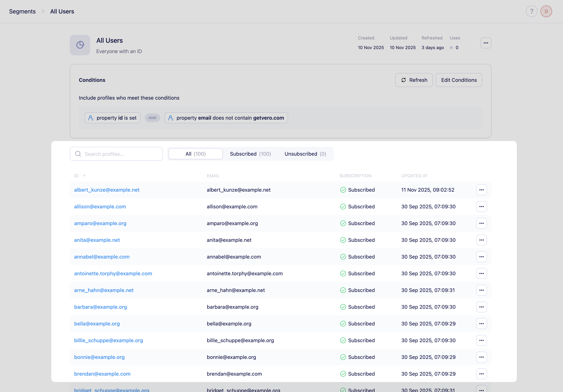Switch to the Subscribed tab

point(250,154)
